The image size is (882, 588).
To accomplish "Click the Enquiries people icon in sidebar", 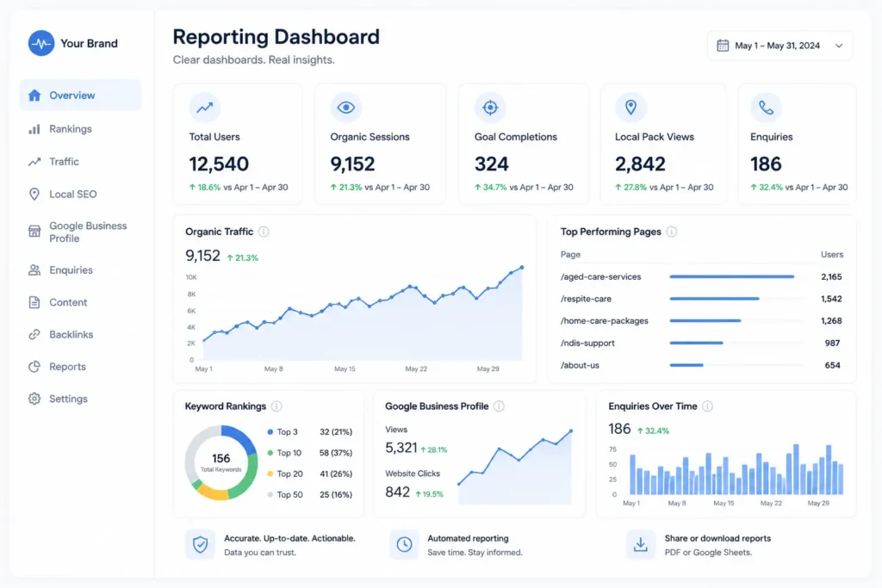I will point(34,270).
